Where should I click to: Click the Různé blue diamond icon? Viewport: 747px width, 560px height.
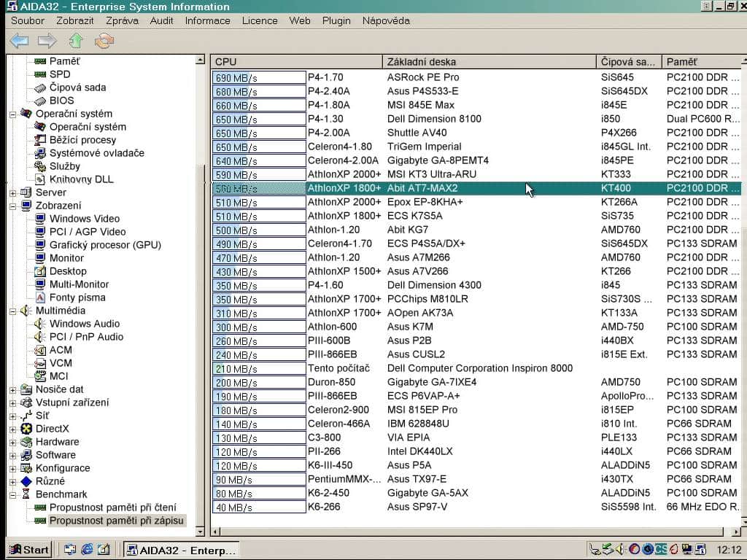point(27,481)
